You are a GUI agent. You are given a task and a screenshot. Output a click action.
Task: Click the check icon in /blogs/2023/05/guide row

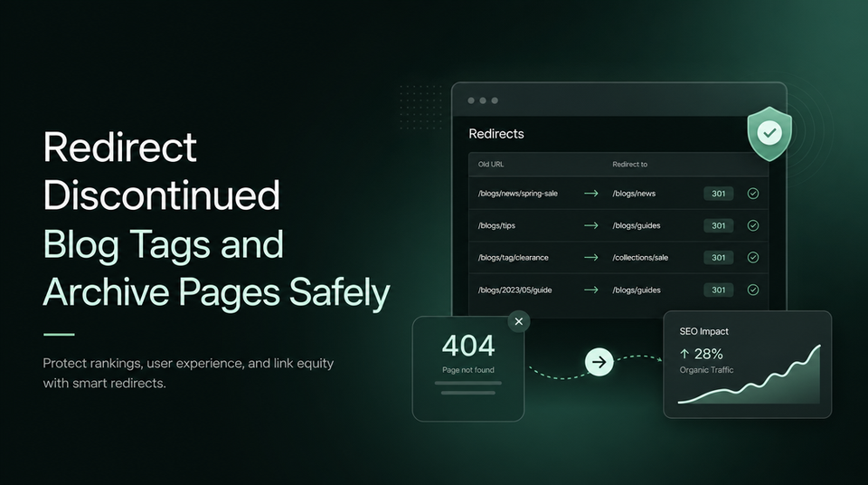[x=753, y=290]
